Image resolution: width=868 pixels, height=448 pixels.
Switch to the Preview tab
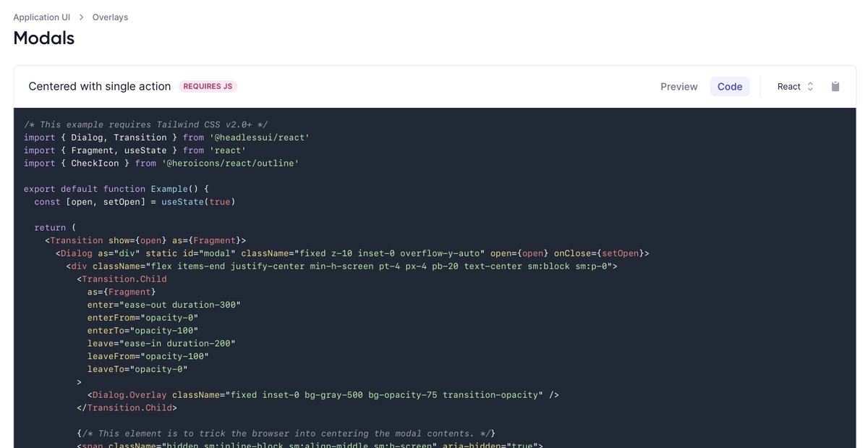[678, 86]
